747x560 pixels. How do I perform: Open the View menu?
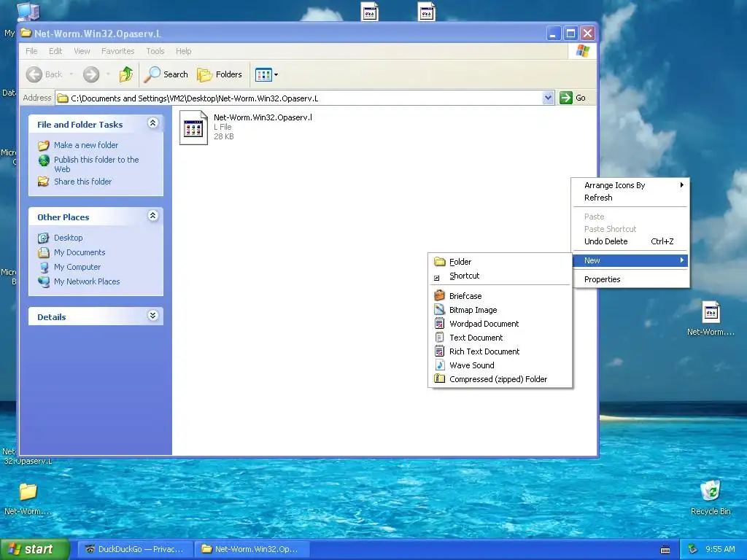[x=82, y=51]
